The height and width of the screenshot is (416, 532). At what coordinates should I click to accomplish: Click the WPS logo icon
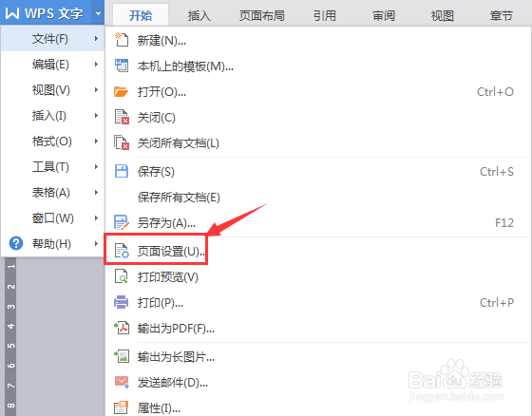(12, 13)
